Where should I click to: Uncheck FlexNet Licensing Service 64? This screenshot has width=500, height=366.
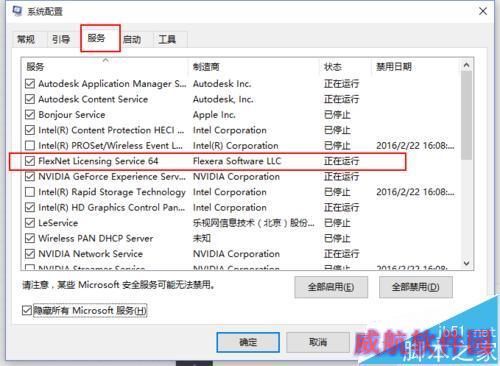pyautogui.click(x=30, y=161)
